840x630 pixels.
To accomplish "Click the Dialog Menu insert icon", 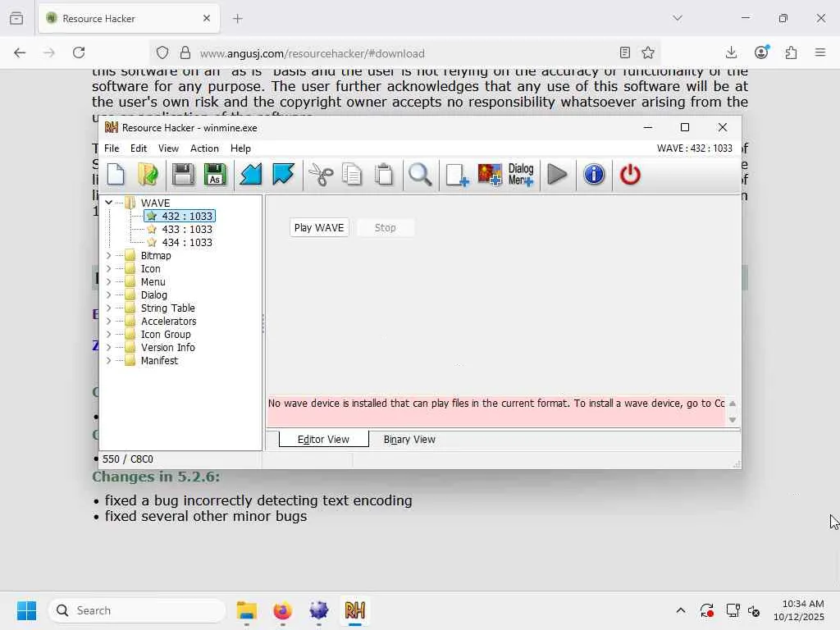I will click(521, 175).
